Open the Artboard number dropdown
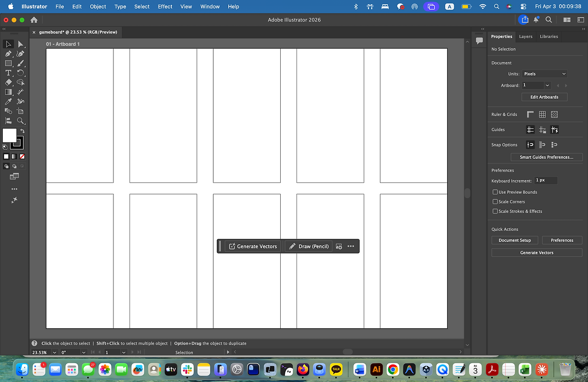588x382 pixels. tap(547, 85)
